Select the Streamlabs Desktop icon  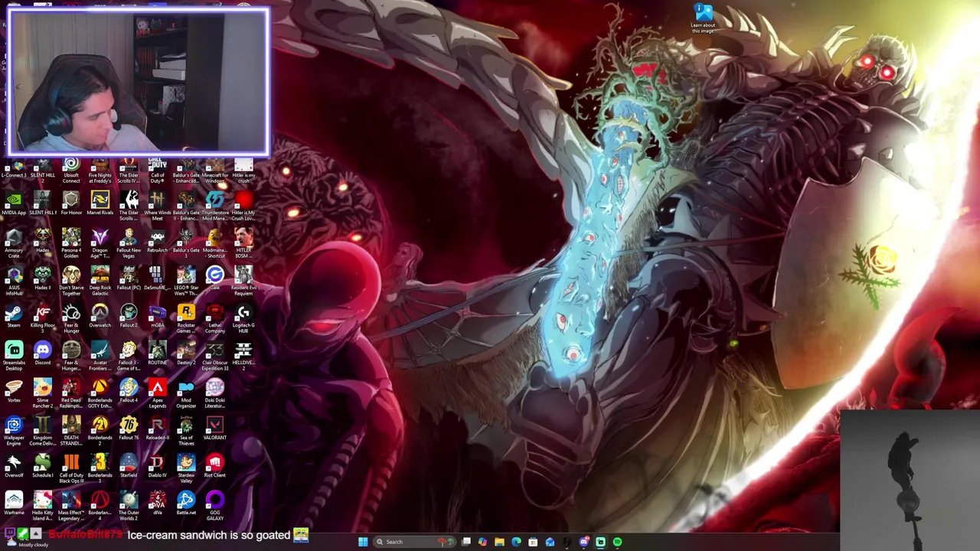click(x=14, y=356)
